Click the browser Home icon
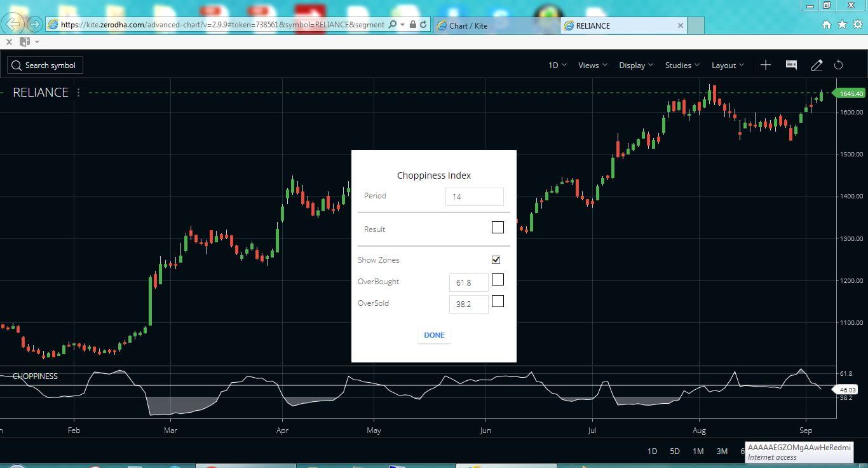Viewport: 868px width, 468px height. click(x=827, y=25)
